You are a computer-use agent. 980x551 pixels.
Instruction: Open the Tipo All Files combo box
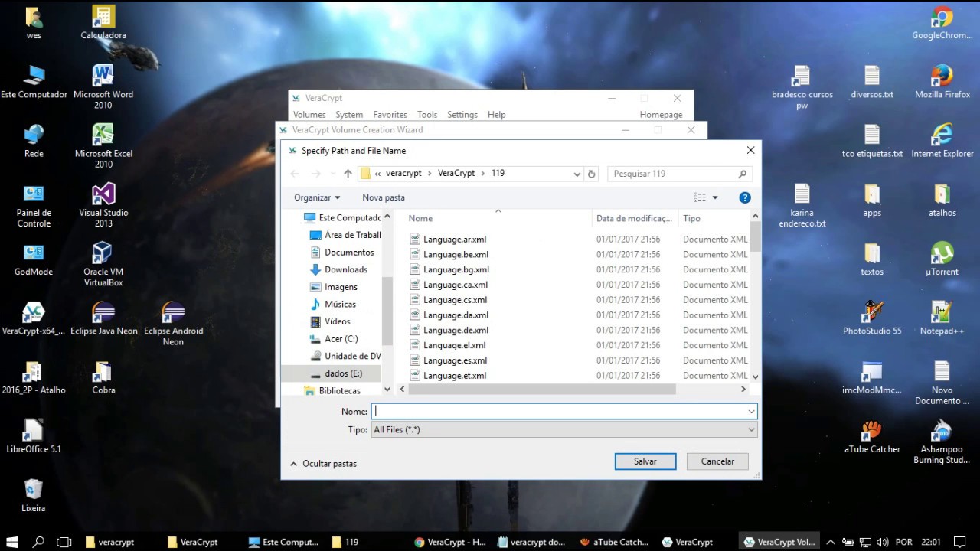tap(564, 430)
